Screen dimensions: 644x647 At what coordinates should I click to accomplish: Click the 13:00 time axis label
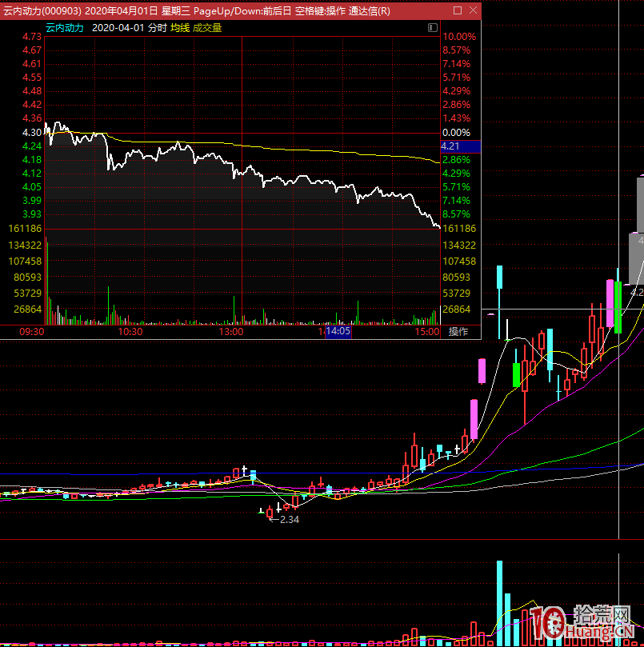[x=231, y=331]
